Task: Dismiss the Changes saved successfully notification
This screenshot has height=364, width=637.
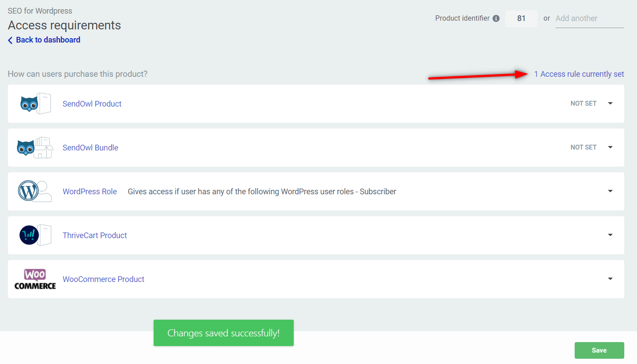Action: pyautogui.click(x=223, y=333)
